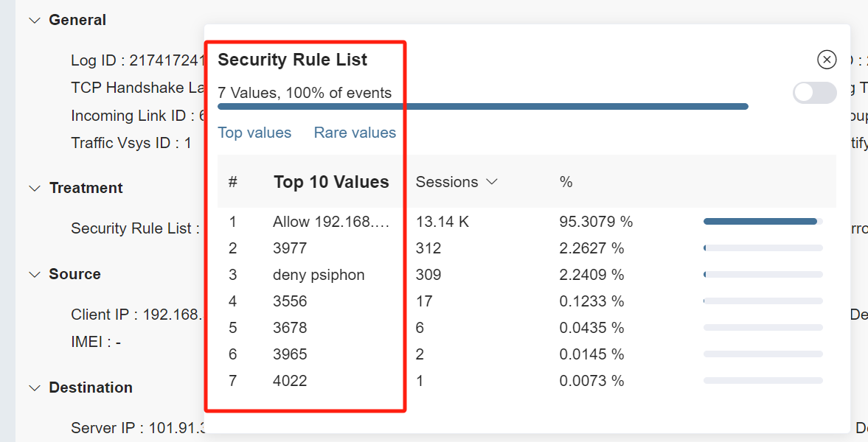Click the Top 10 Values column header
Viewport: 868px width, 442px height.
tap(331, 182)
